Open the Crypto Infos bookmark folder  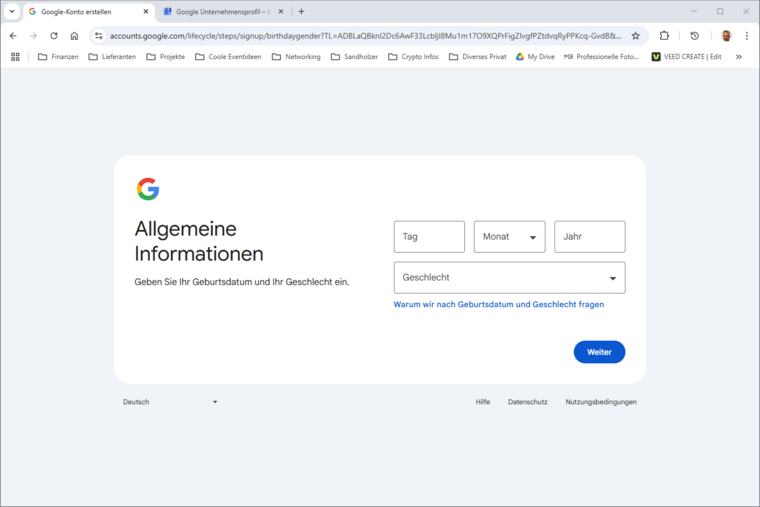413,57
